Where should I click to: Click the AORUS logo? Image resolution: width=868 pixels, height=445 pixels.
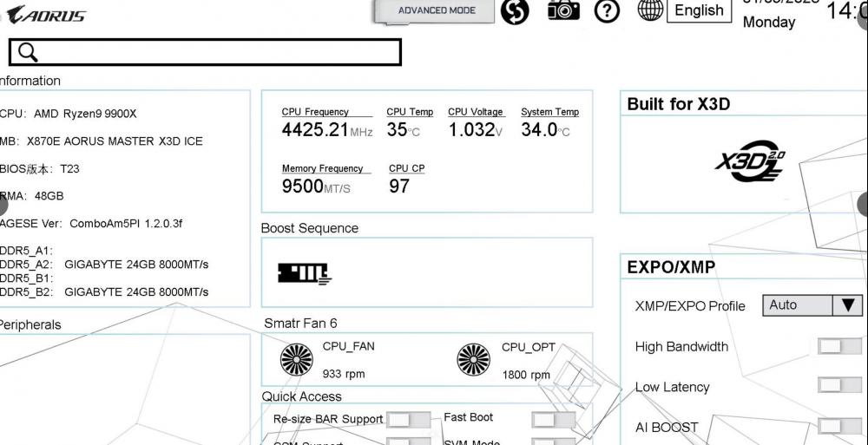pos(45,15)
